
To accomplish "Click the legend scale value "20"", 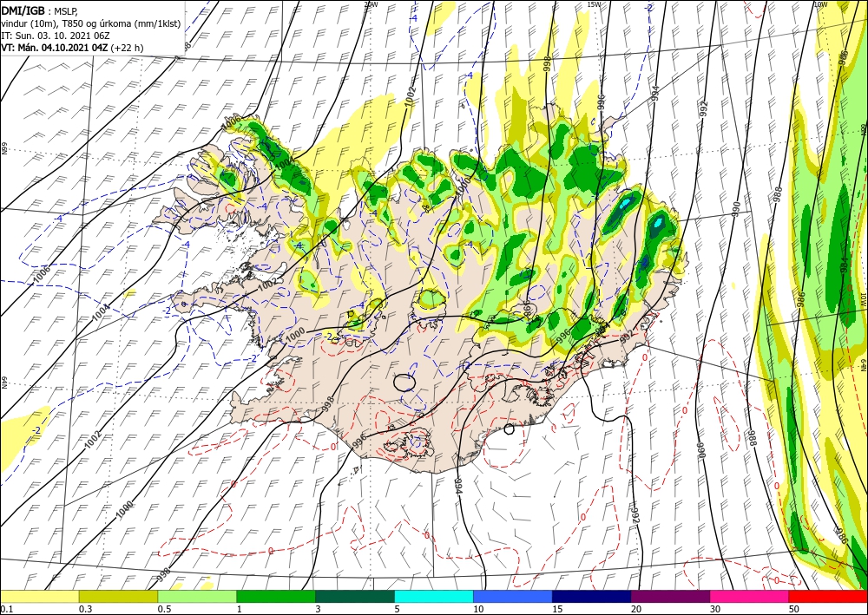I will [x=635, y=609].
